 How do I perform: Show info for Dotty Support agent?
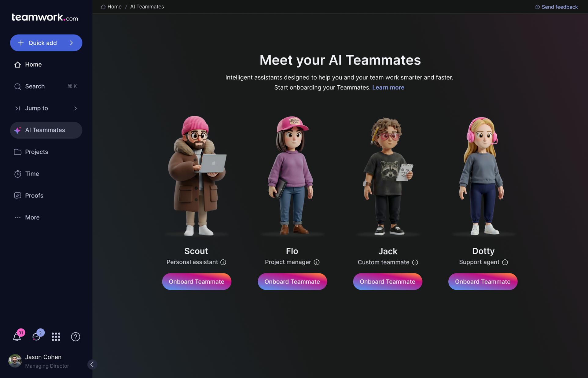pyautogui.click(x=505, y=262)
